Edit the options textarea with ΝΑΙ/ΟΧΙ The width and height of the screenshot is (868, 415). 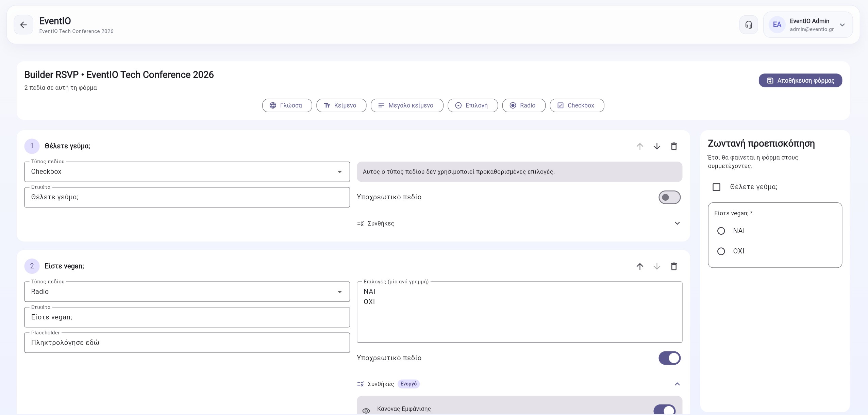point(519,312)
